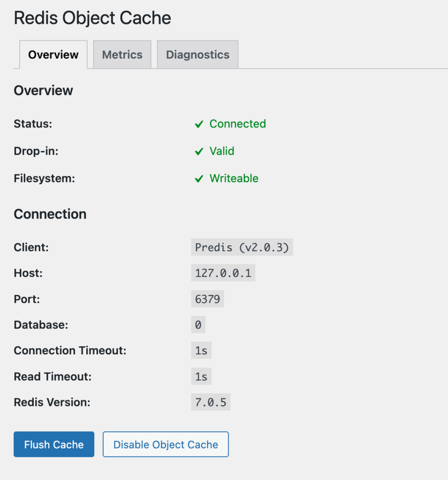Open the Diagnostics tab
448x480 pixels.
pyautogui.click(x=197, y=55)
